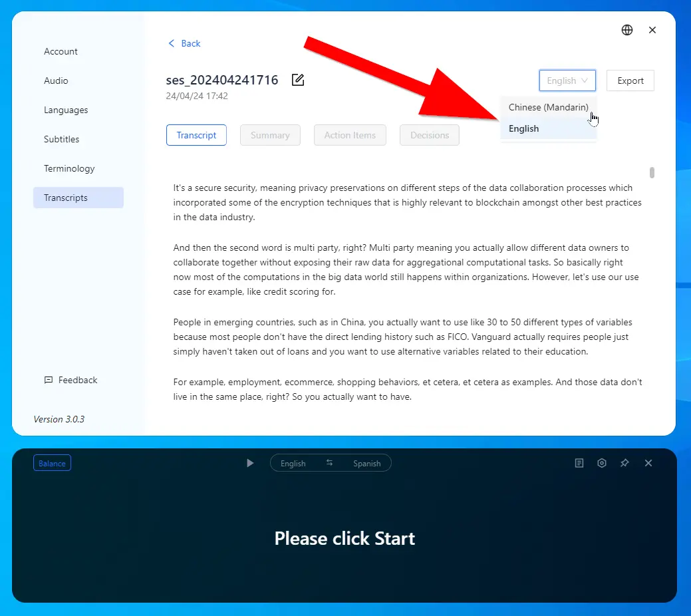Image resolution: width=691 pixels, height=616 pixels.
Task: Choose English option in dropdown list
Action: click(524, 128)
